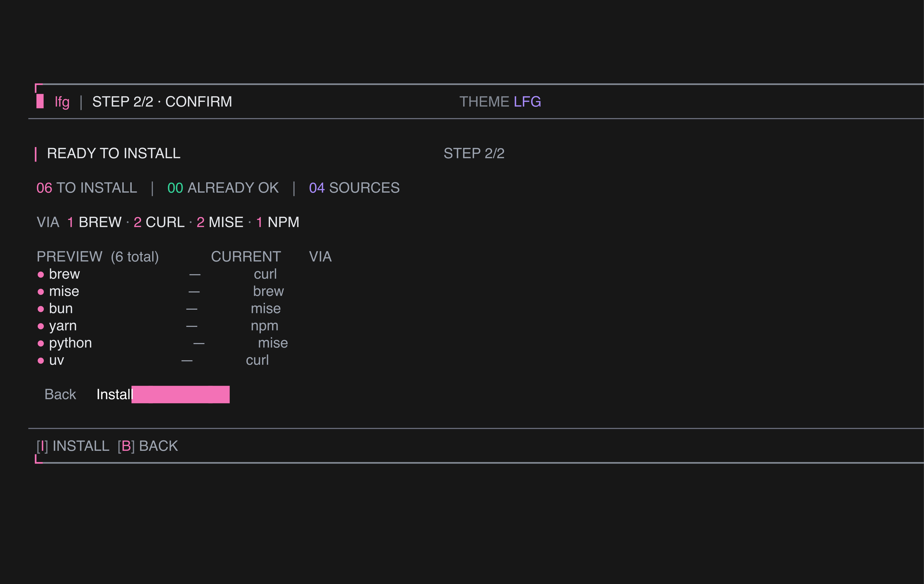The width and height of the screenshot is (924, 584).
Task: Click the 04 SOURCES count
Action: [x=354, y=188]
